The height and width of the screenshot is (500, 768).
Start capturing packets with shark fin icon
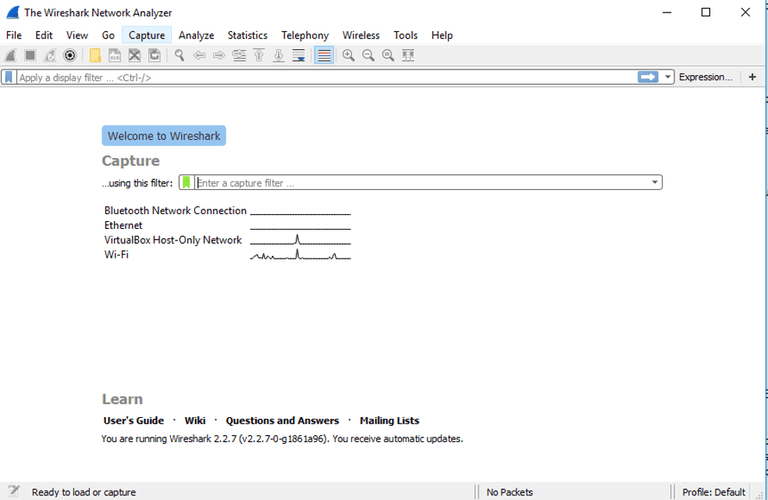[x=10, y=55]
